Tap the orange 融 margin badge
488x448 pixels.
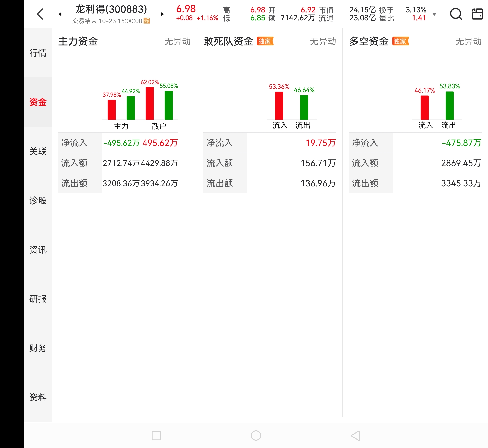point(147,21)
